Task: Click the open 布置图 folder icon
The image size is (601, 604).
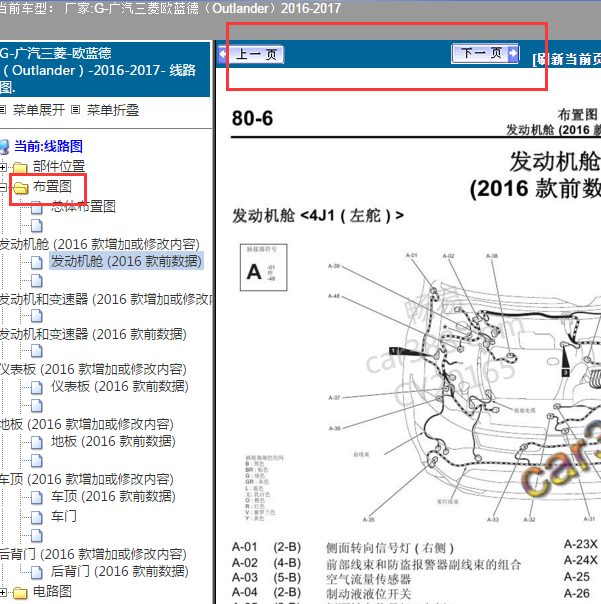Action: [20, 188]
